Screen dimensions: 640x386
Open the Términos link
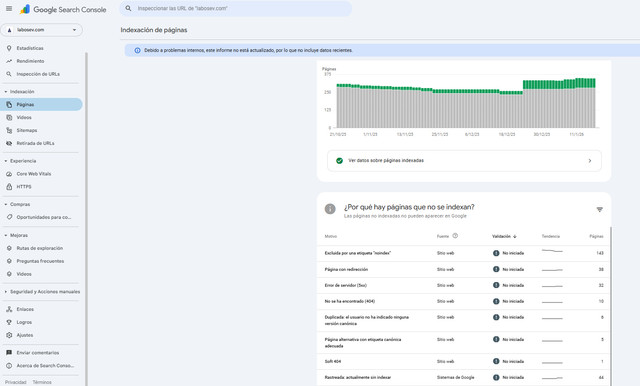click(x=42, y=382)
